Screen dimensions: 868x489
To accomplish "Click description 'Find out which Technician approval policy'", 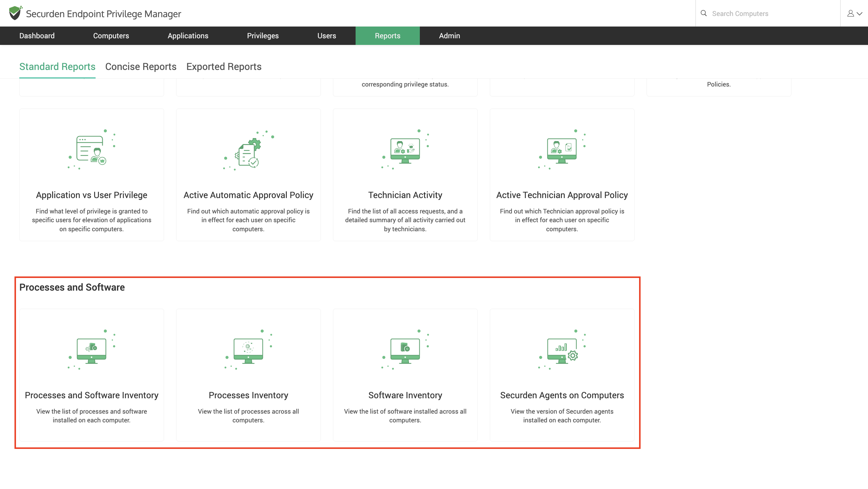I will 562,220.
